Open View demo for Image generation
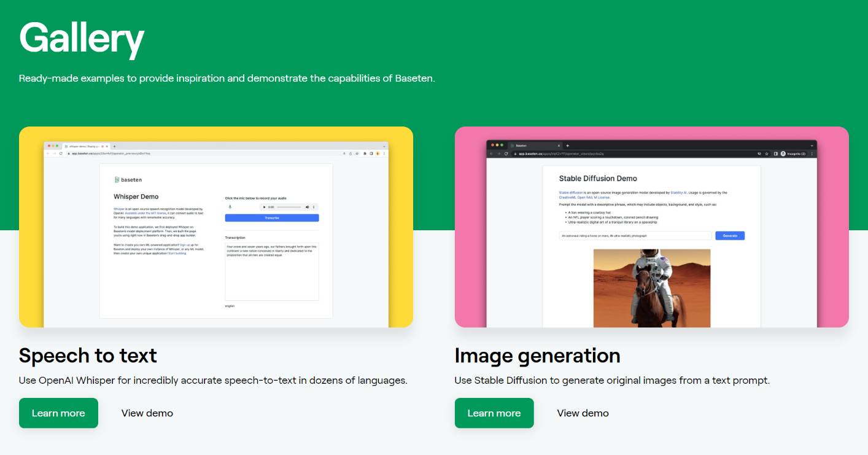The image size is (868, 455). click(583, 413)
